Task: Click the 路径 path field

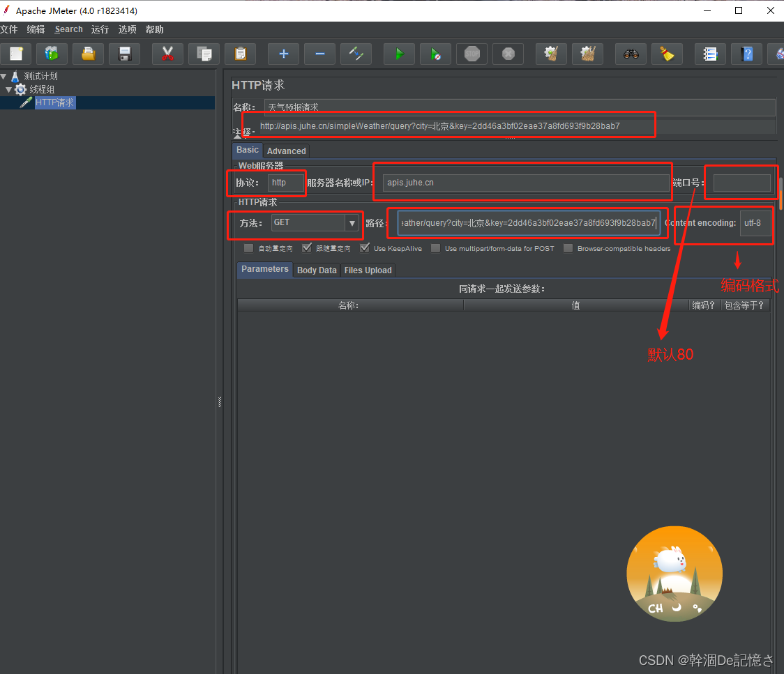Action: (x=529, y=223)
